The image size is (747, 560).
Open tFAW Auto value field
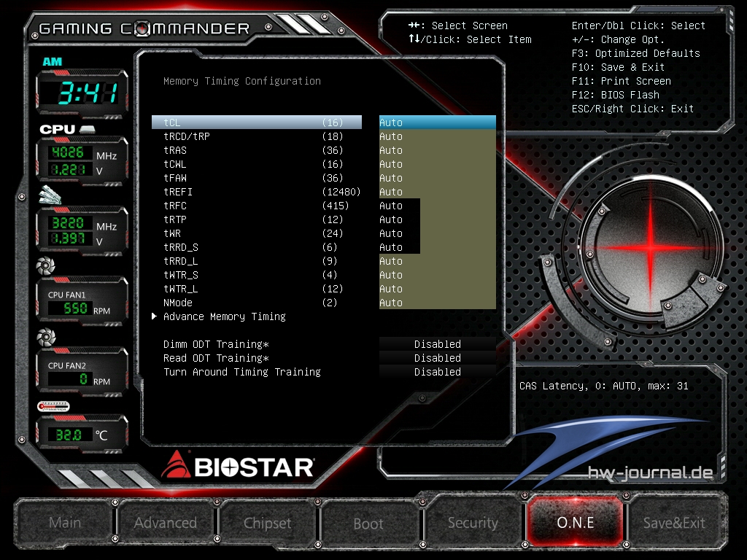pyautogui.click(x=438, y=178)
